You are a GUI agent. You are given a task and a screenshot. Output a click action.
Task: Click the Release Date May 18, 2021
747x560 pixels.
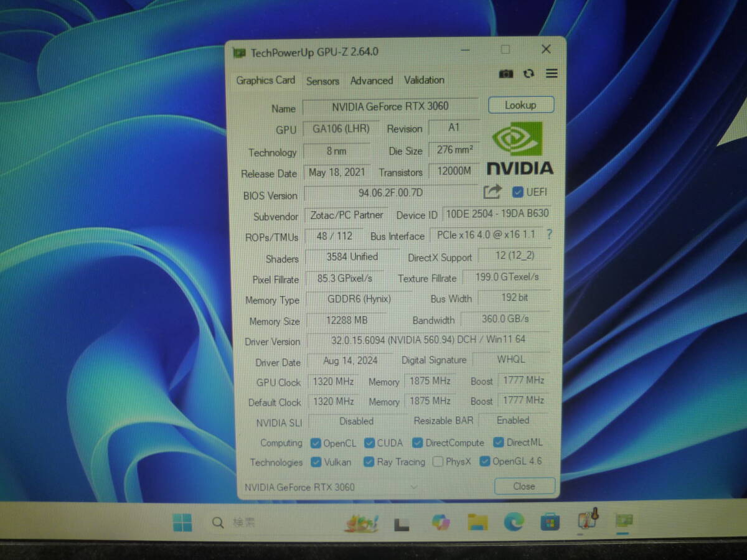click(337, 172)
